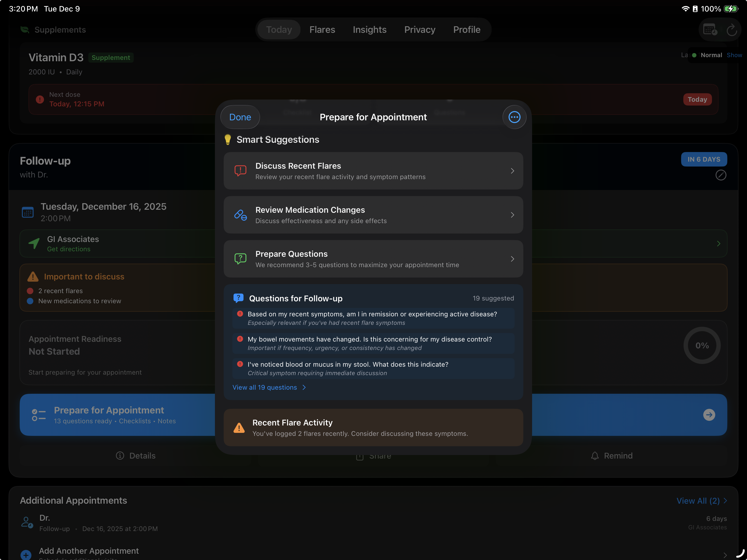Click the Details info icon
This screenshot has width=747, height=560.
[120, 456]
